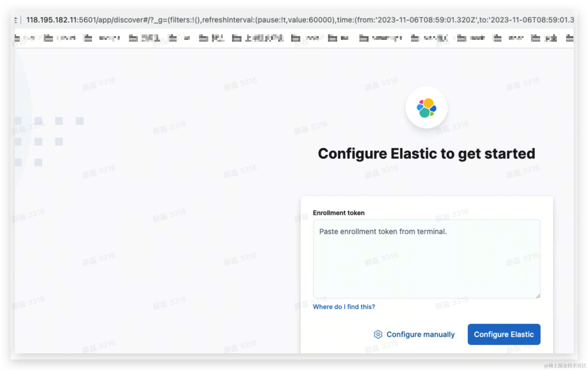588x370 pixels.
Task: Choose Configure manually option
Action: pos(420,334)
